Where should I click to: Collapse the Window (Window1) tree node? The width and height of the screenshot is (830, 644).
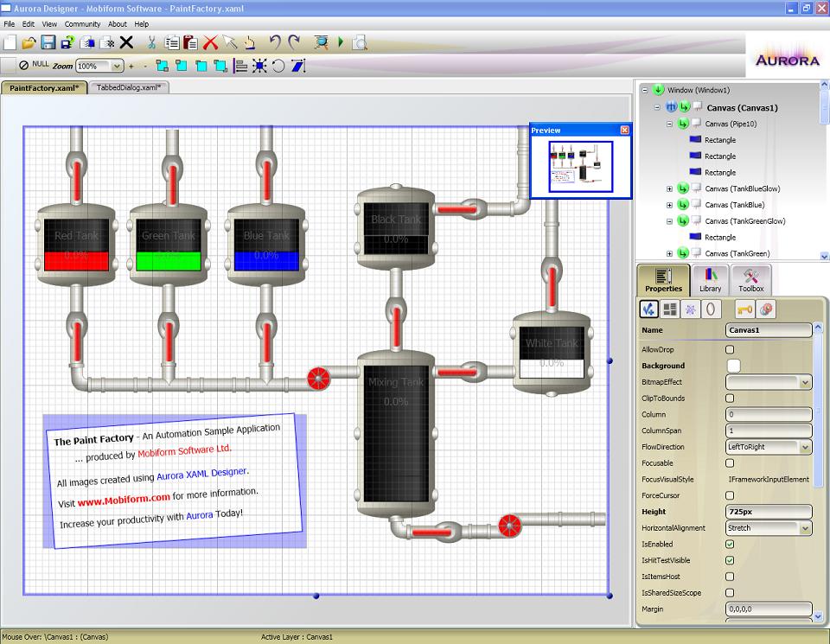pos(645,90)
